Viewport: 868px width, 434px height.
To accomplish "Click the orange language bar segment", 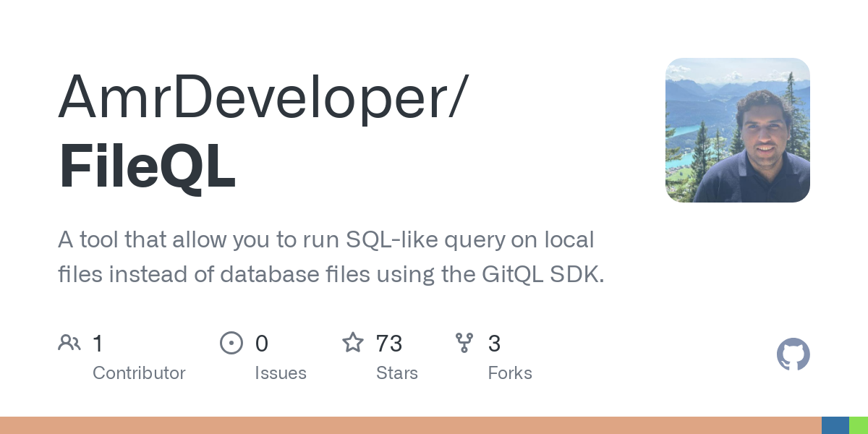I will [x=411, y=425].
